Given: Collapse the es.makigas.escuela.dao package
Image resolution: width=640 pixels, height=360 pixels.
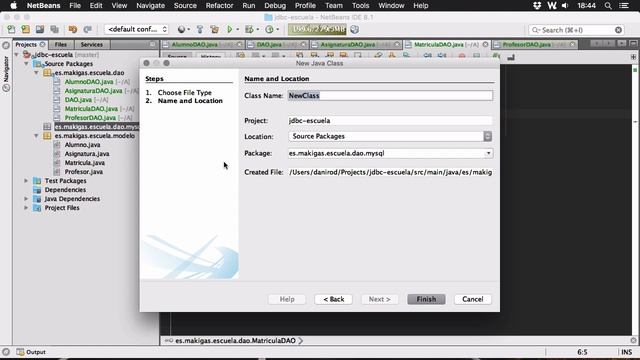Looking at the screenshot, I should click(36, 73).
